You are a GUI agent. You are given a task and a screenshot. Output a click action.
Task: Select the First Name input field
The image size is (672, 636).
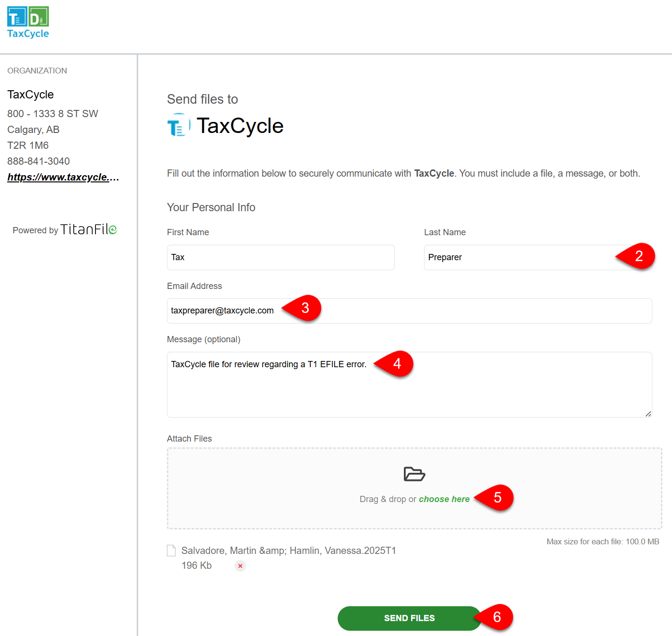[280, 257]
